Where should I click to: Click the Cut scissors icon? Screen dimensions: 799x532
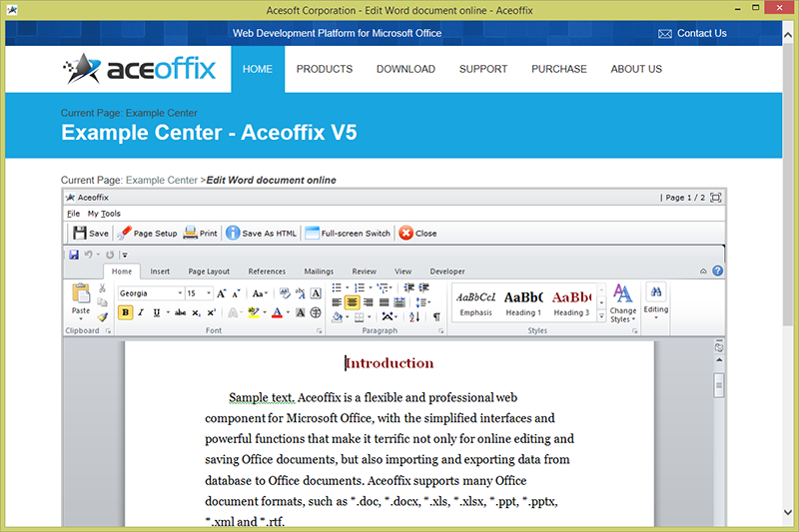point(103,288)
